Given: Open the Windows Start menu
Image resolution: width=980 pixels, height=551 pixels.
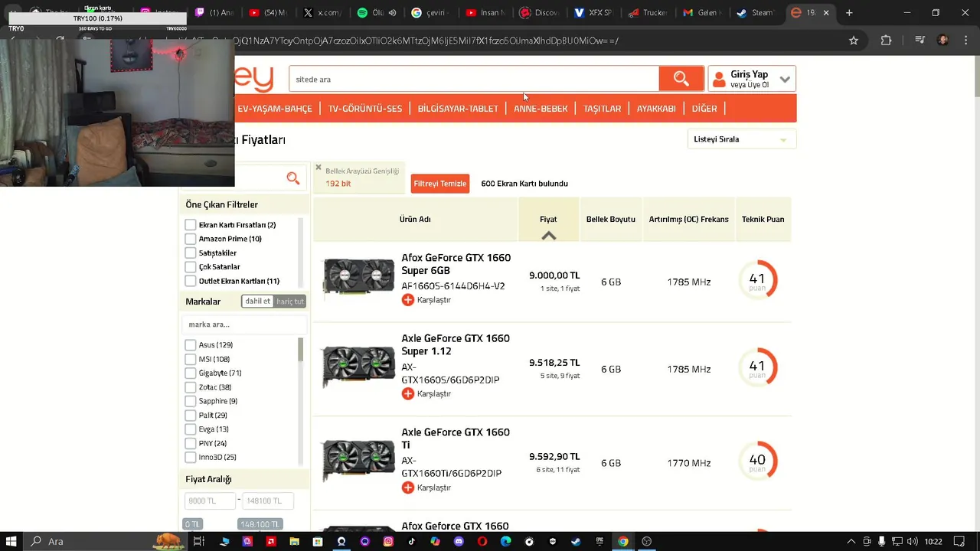Looking at the screenshot, I should tap(11, 541).
